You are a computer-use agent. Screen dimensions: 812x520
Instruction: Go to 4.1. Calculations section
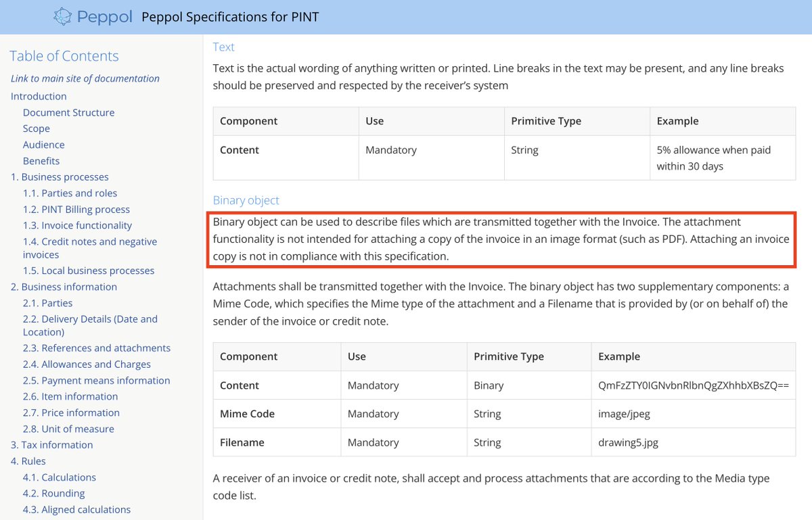tap(60, 477)
